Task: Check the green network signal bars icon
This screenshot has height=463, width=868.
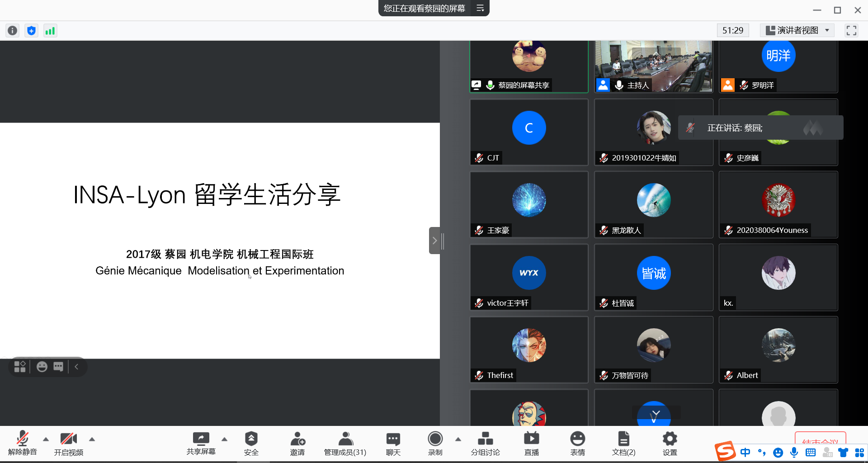Action: [x=50, y=31]
